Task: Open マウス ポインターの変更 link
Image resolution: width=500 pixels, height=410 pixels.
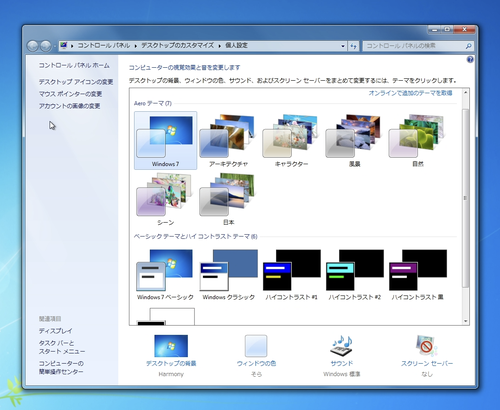Action: coord(70,94)
